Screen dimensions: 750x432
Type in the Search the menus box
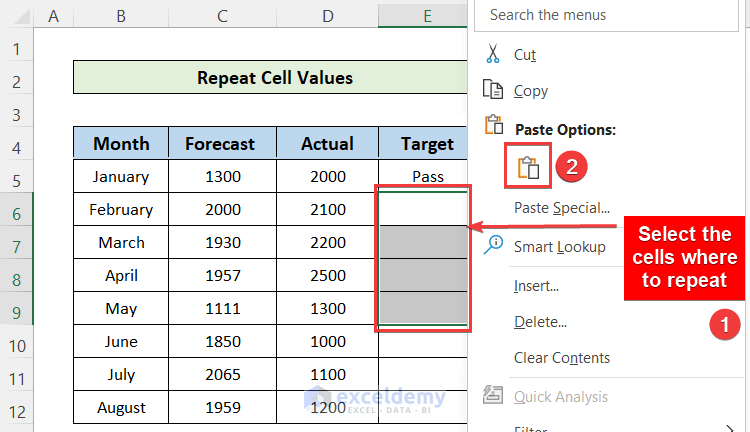(610, 15)
